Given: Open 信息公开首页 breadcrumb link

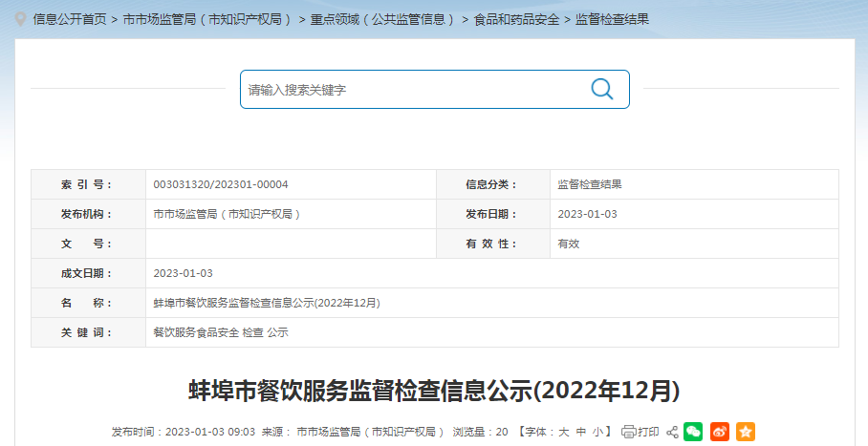Looking at the screenshot, I should point(70,19).
